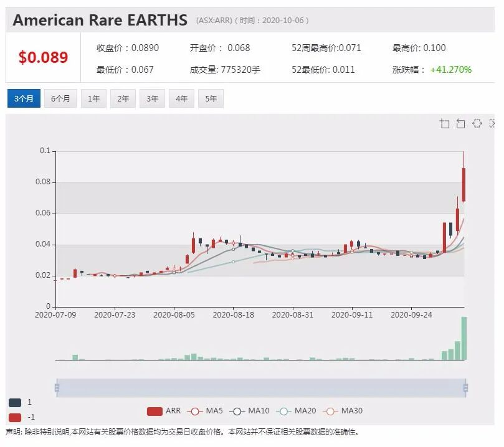Click the 最低价：0.067 text
Image resolution: width=504 pixels, height=447 pixels.
pos(125,69)
